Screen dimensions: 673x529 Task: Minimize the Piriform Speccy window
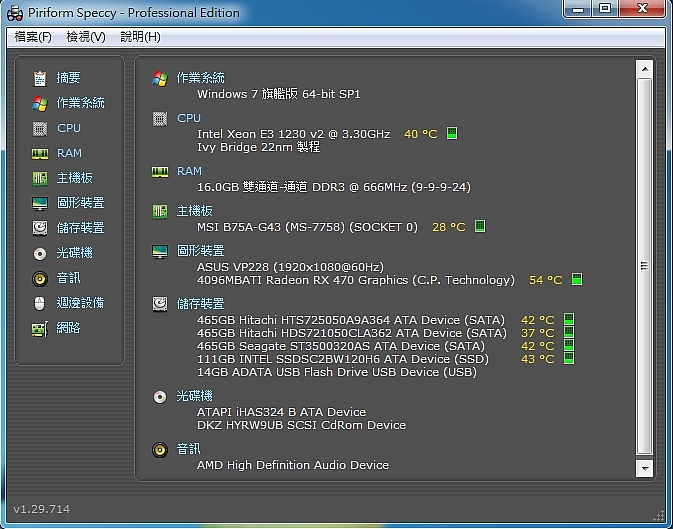pyautogui.click(x=578, y=9)
